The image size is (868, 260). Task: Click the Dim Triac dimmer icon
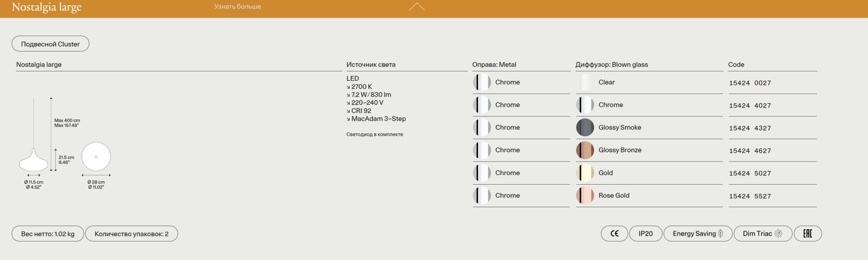778,233
